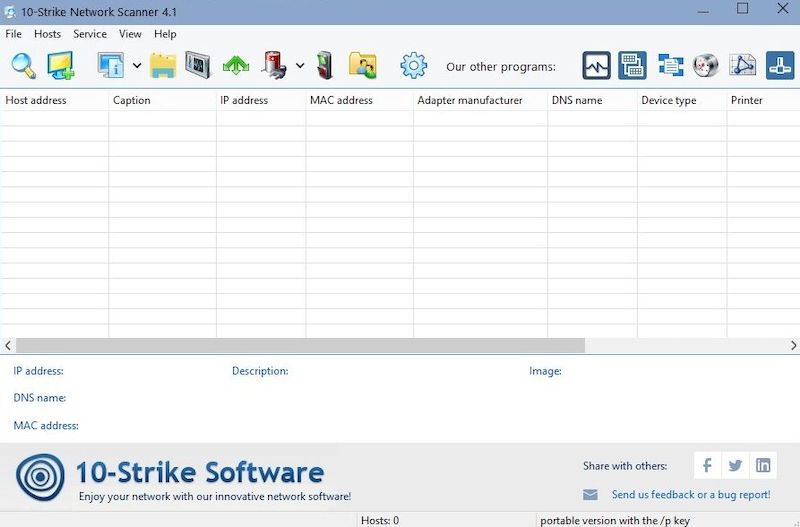
Task: Open host information monitor icon
Action: pos(111,66)
